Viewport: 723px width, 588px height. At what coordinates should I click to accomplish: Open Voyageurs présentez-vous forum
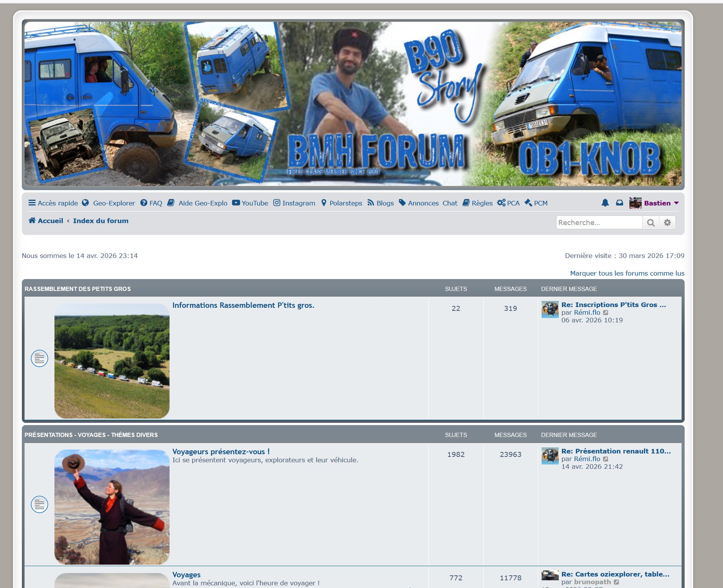coord(221,452)
